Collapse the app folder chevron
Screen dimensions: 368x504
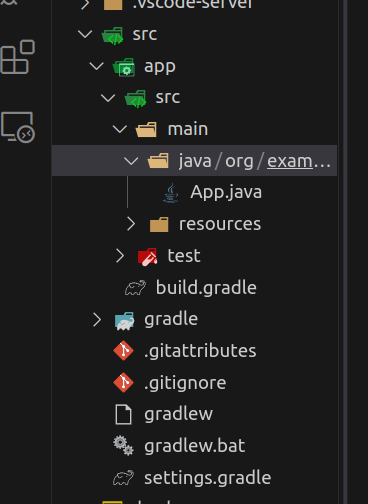97,65
